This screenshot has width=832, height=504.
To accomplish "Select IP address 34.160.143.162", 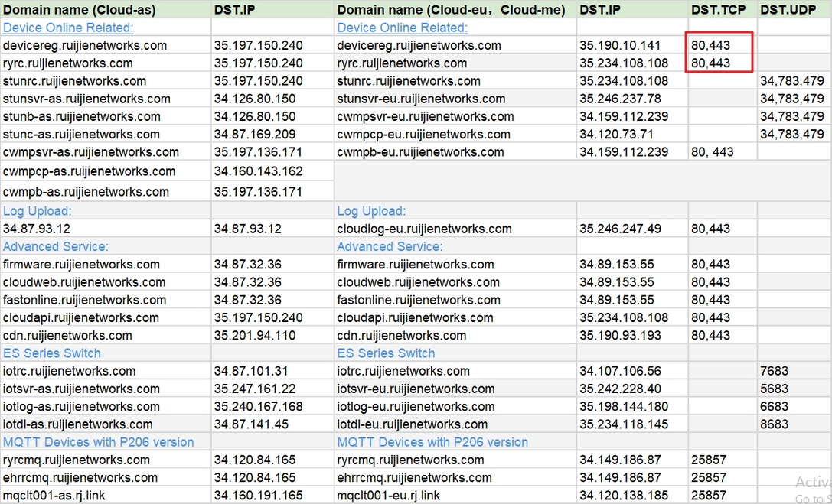I will coord(259,171).
